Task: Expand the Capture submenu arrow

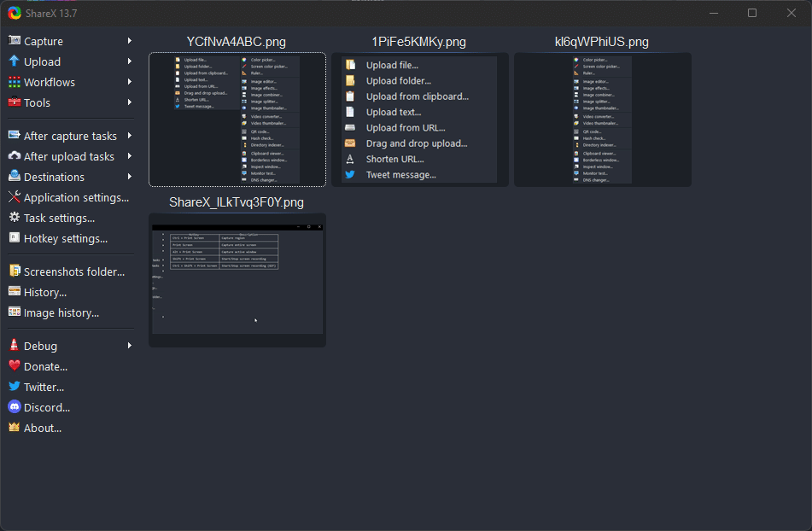Action: (130, 41)
